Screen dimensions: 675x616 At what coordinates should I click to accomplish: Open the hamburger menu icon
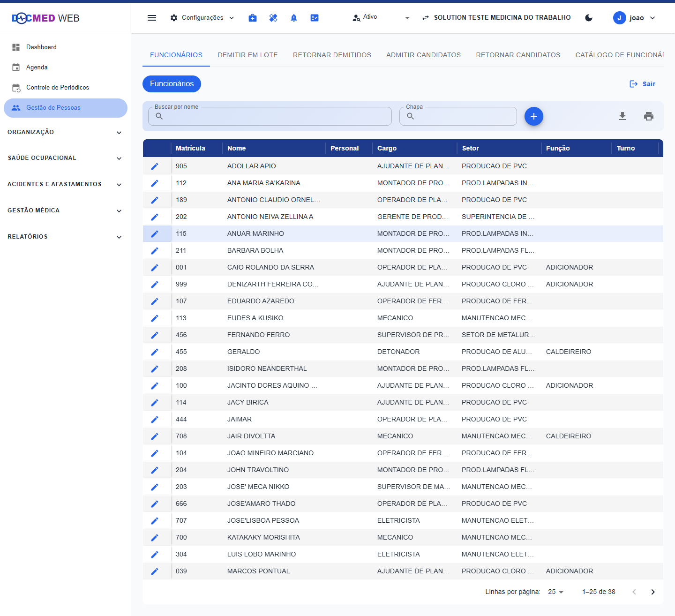pyautogui.click(x=152, y=18)
